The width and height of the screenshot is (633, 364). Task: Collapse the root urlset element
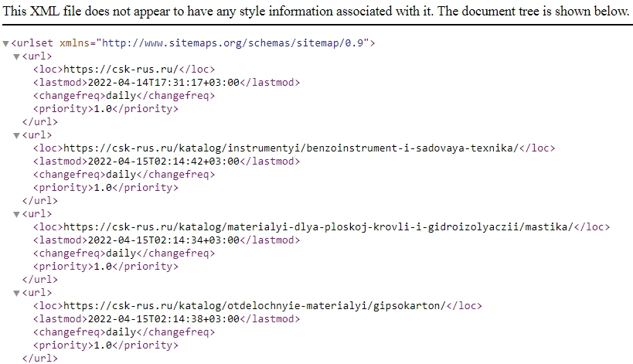(5, 43)
